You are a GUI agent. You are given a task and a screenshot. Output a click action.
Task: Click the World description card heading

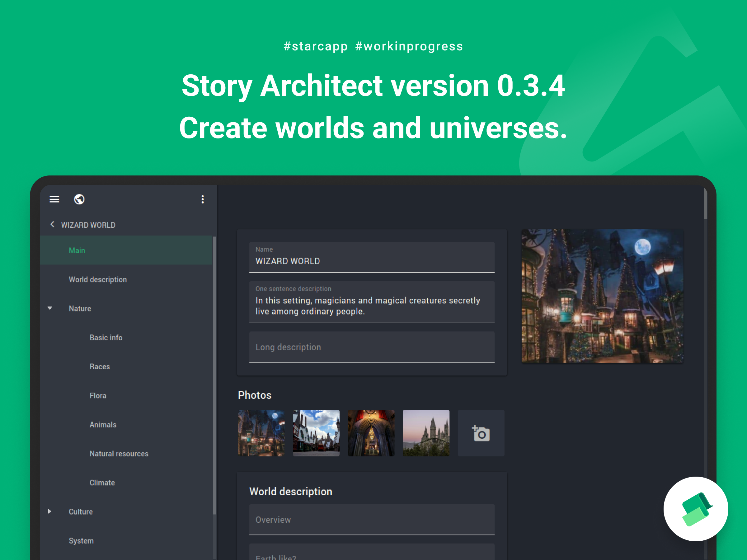pyautogui.click(x=291, y=492)
